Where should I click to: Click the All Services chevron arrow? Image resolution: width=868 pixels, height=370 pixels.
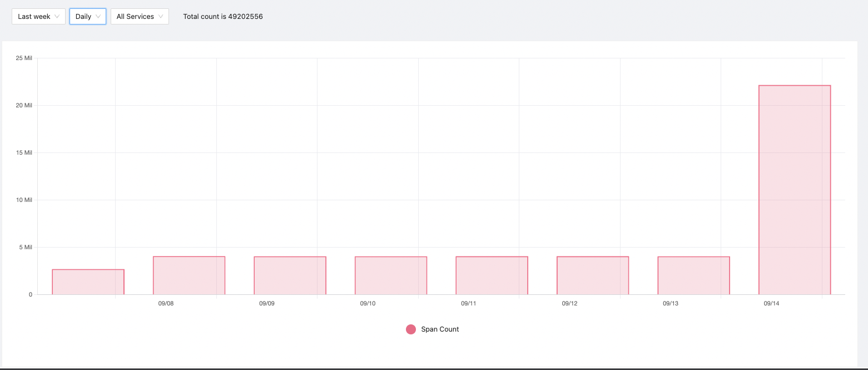coord(161,16)
